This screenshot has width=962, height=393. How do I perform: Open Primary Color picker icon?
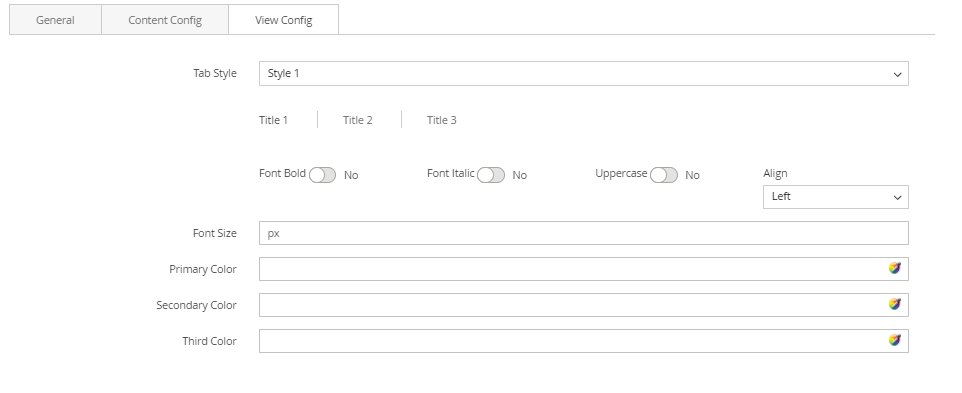895,269
